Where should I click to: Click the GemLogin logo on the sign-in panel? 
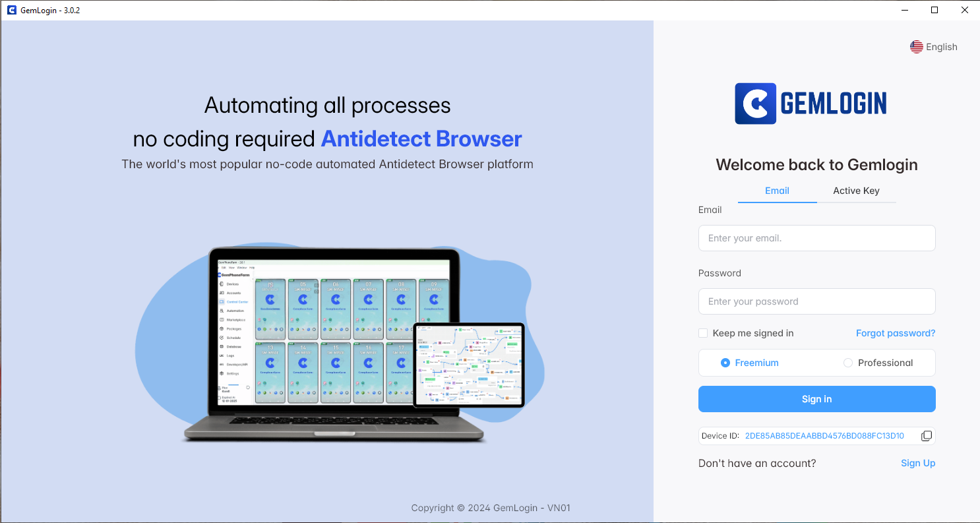tap(811, 104)
